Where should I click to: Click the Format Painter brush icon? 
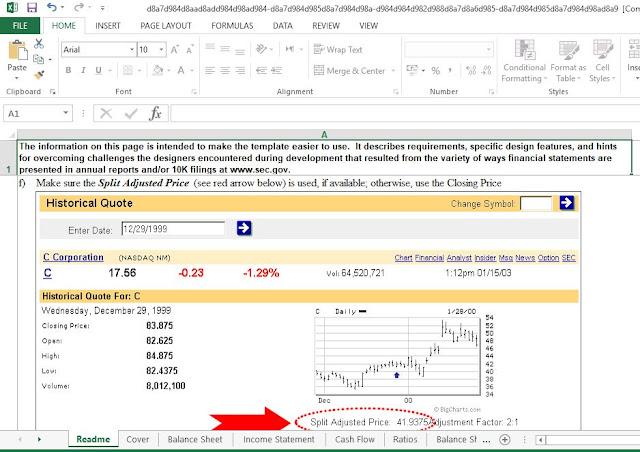[39, 75]
